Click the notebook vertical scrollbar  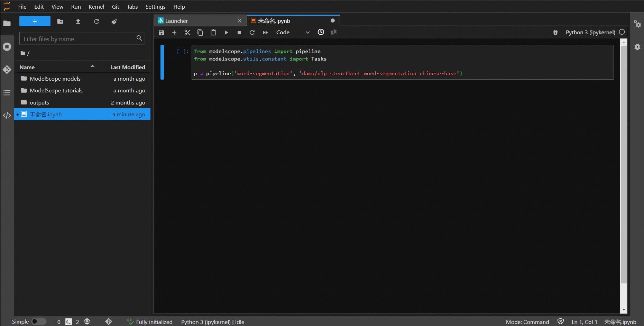pos(624,164)
